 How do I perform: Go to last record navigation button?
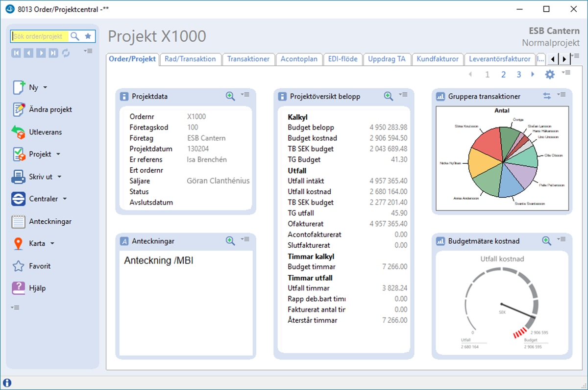(x=53, y=52)
